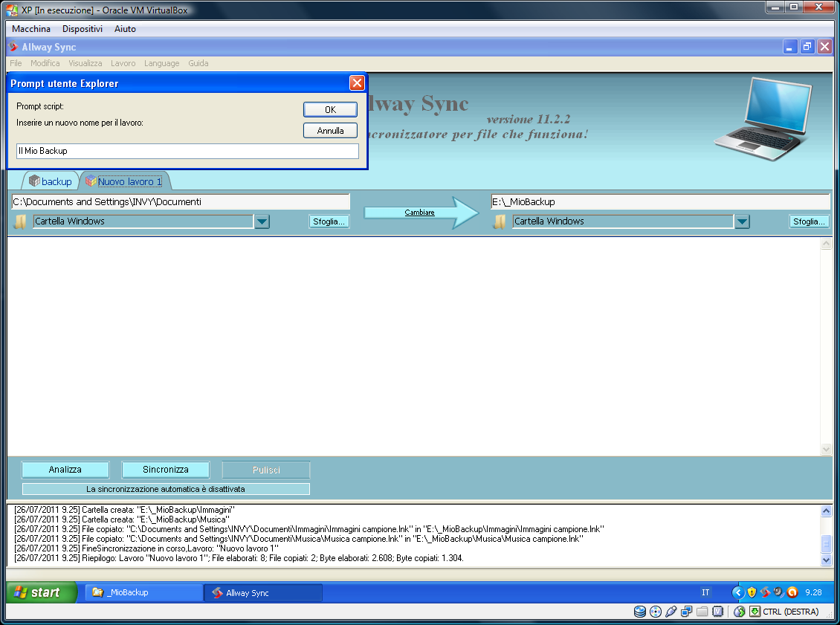Click left Sfoglia... browse button
Screen dimensions: 840x625
tap(329, 221)
